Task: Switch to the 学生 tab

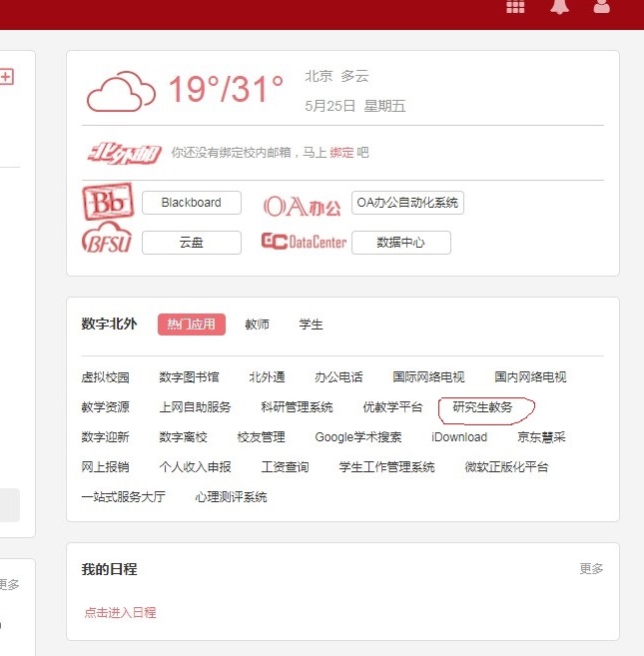Action: [311, 325]
